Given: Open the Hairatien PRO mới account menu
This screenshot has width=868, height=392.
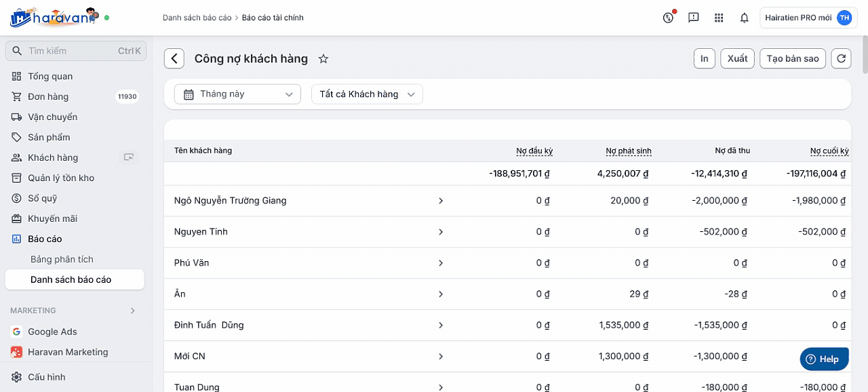Looking at the screenshot, I should (806, 18).
